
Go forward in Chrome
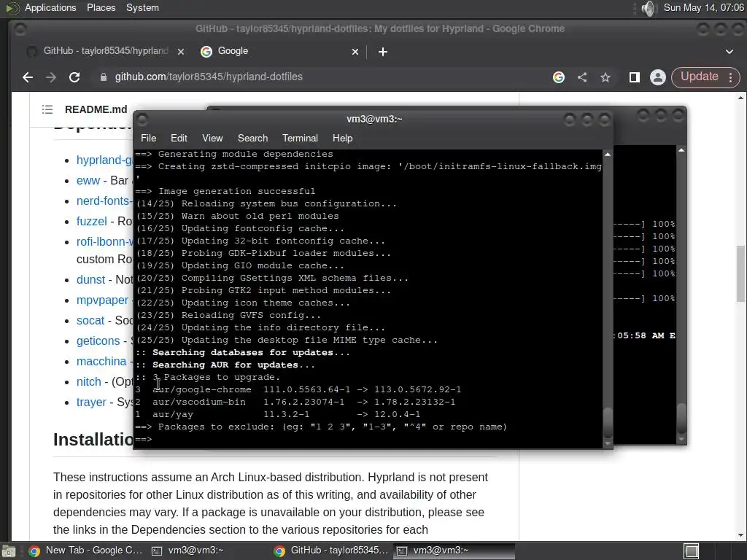point(51,77)
